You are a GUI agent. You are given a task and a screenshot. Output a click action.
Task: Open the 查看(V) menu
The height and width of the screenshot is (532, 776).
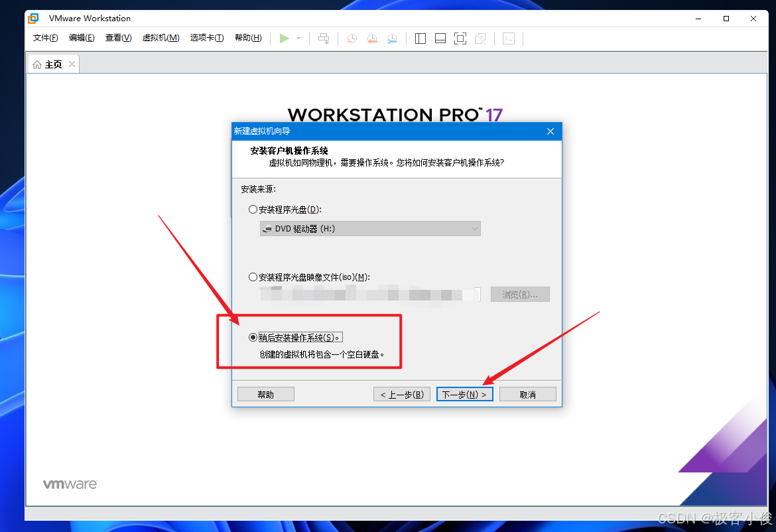click(x=118, y=38)
